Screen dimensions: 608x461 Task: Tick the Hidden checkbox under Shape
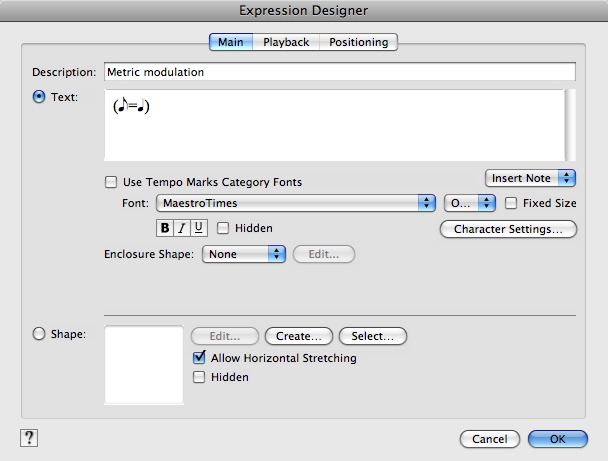coord(199,377)
